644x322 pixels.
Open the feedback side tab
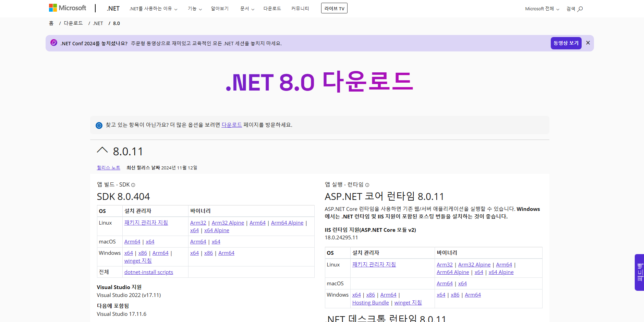[640, 272]
